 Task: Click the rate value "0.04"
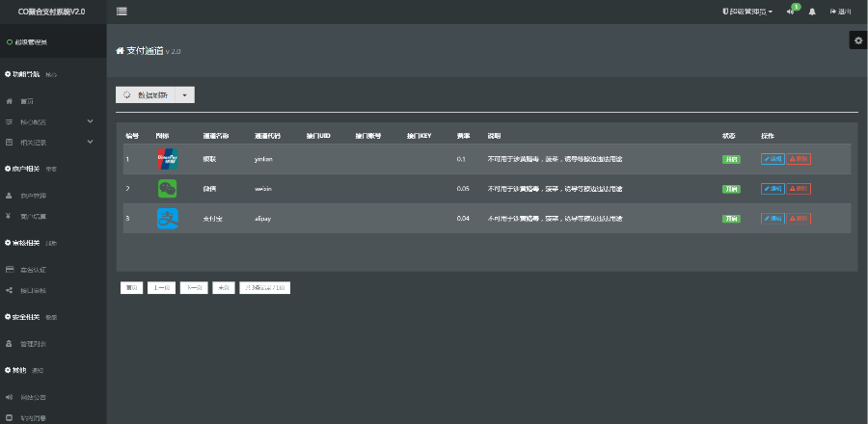coord(463,219)
